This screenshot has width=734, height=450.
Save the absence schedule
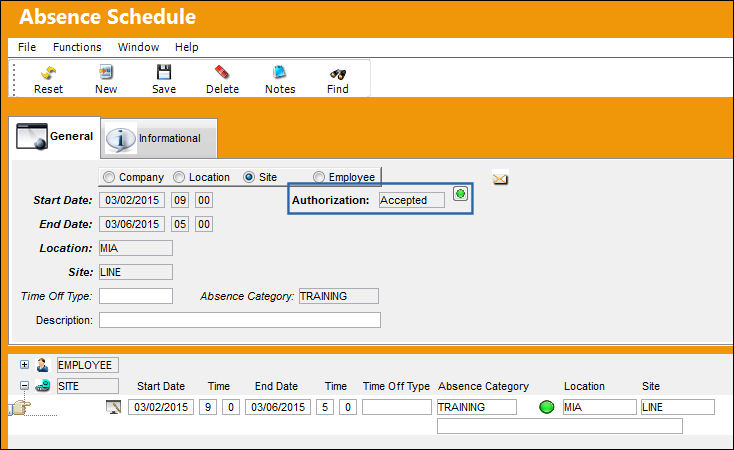(x=164, y=73)
